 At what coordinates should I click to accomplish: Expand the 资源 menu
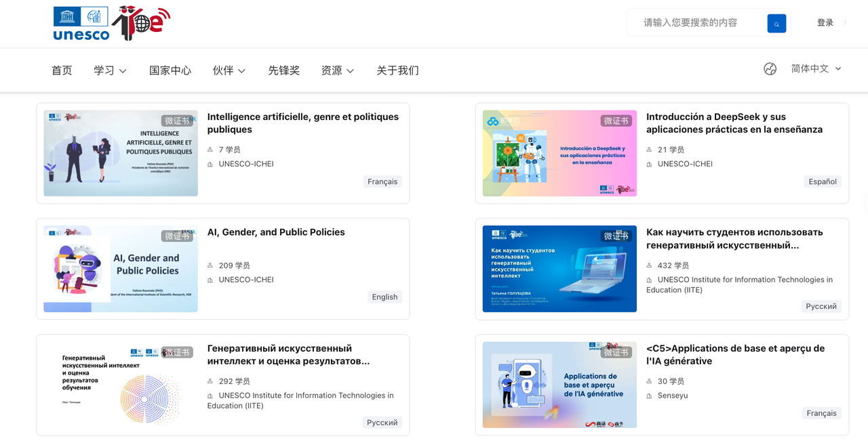[338, 70]
